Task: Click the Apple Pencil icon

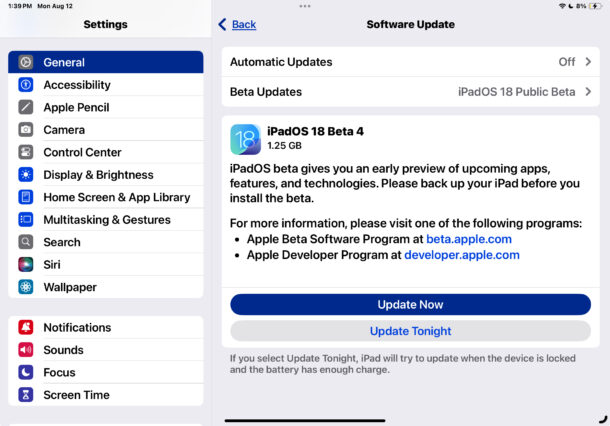Action: coord(26,107)
